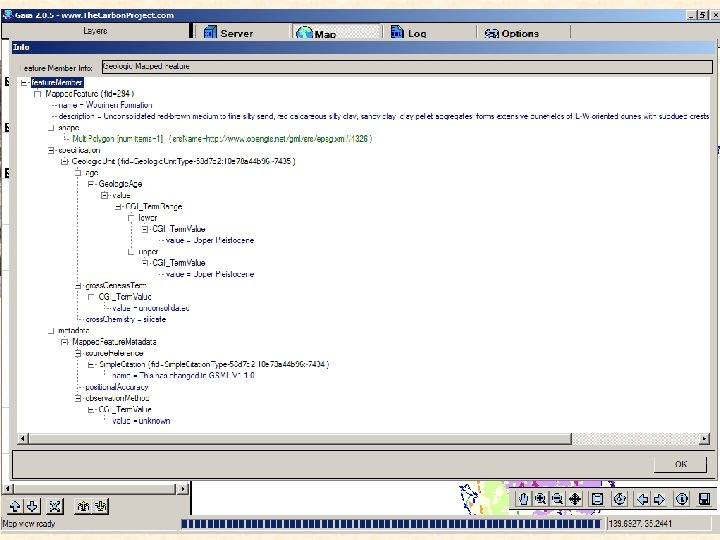
Task: Click the last layer toolbar icon with down arrow
Action: (x=101, y=506)
